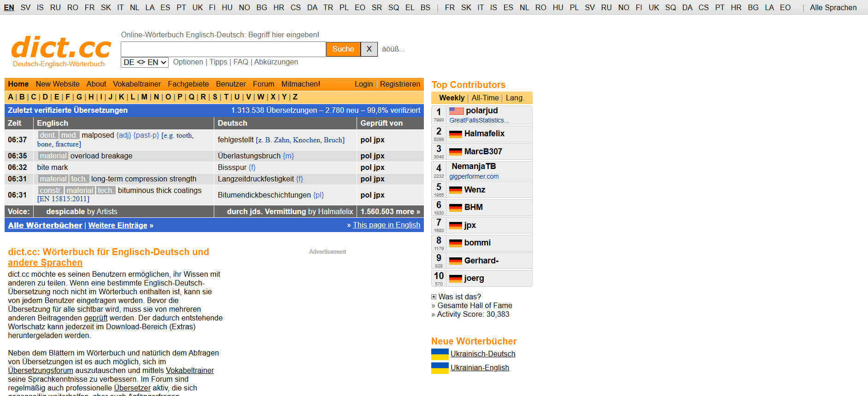Insert special characters via the äöüß... link

393,49
